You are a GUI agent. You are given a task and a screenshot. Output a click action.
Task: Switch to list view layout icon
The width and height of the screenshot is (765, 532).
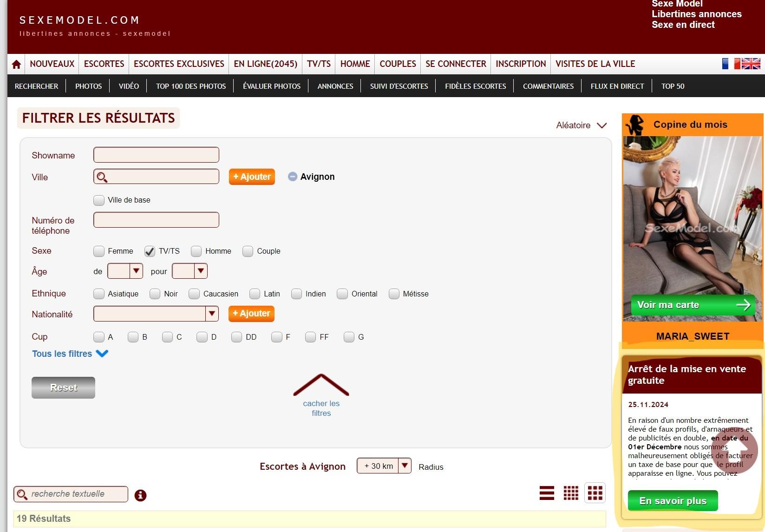(x=547, y=493)
